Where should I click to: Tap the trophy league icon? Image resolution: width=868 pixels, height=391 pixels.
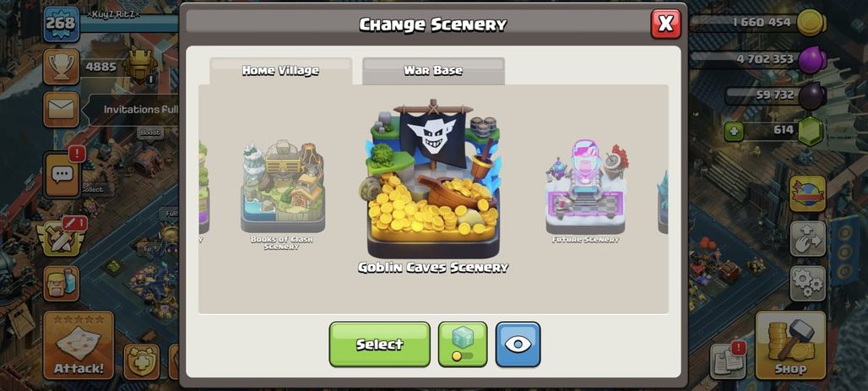62,67
